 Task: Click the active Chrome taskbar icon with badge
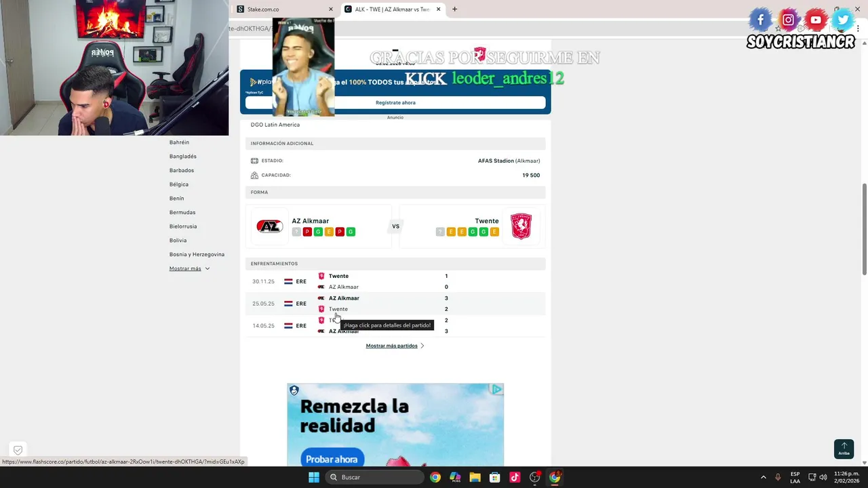pos(555,477)
